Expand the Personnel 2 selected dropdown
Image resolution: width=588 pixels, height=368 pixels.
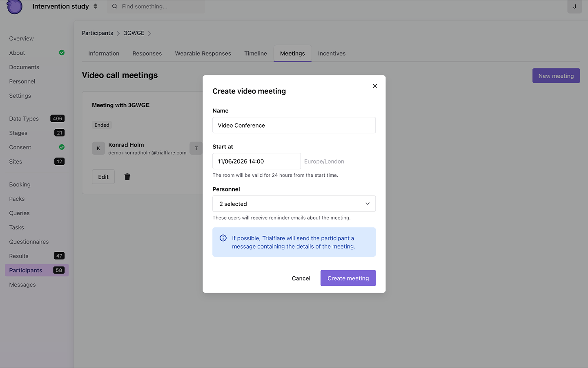pyautogui.click(x=294, y=204)
